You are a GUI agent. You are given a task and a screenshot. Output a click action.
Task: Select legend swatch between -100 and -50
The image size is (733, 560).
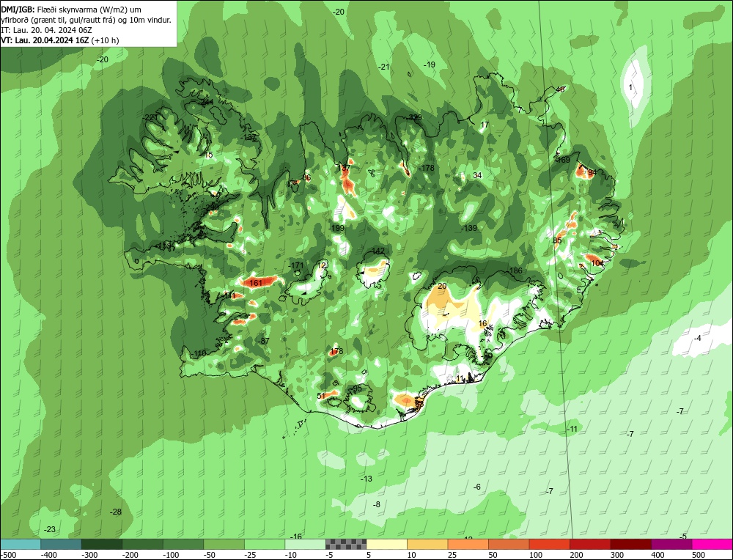pos(183,544)
